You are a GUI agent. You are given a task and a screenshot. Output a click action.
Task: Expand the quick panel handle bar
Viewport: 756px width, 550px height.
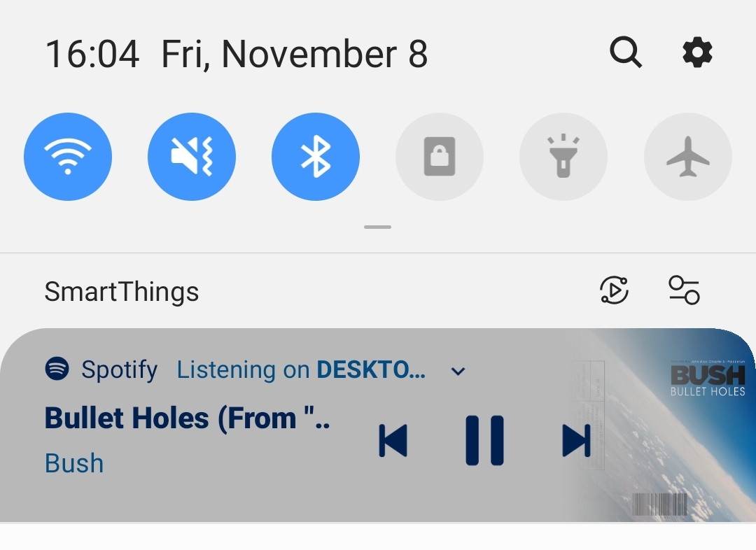(377, 227)
